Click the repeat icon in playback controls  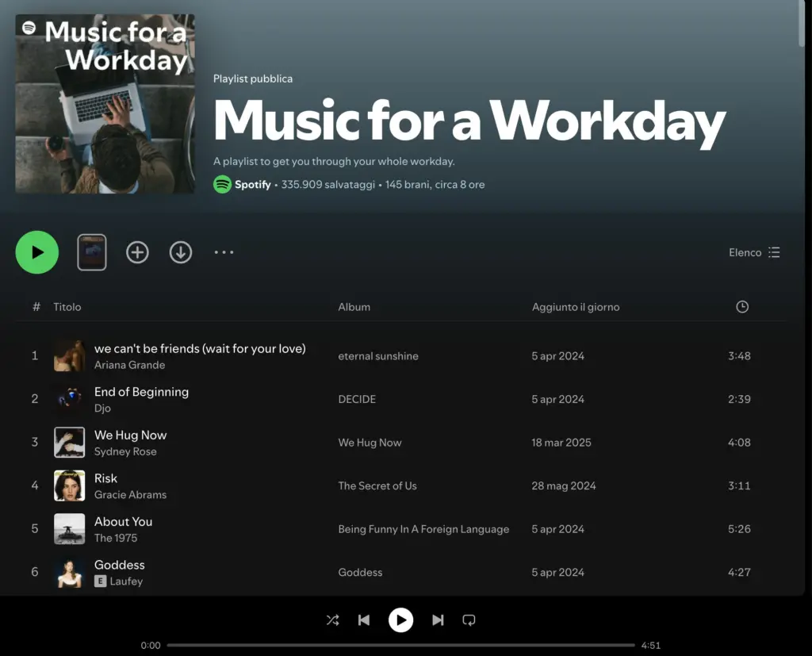click(469, 620)
